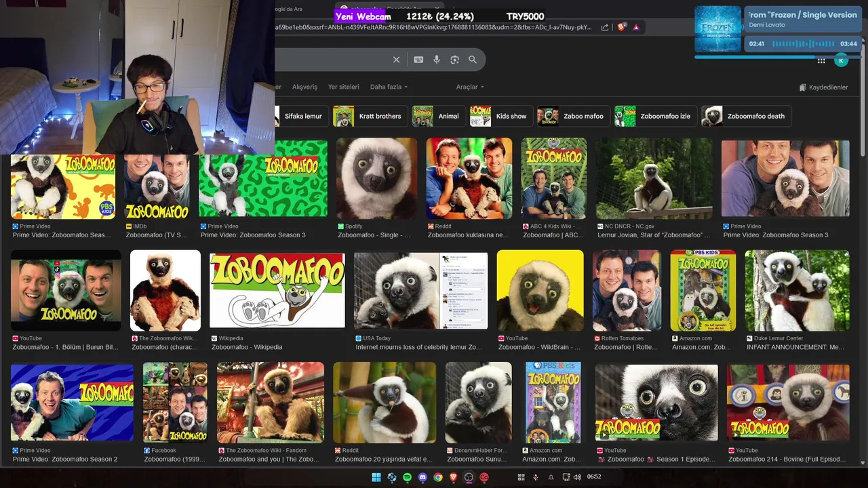The height and width of the screenshot is (488, 868).
Task: Open the Araçlar tools dropdown
Action: (470, 87)
